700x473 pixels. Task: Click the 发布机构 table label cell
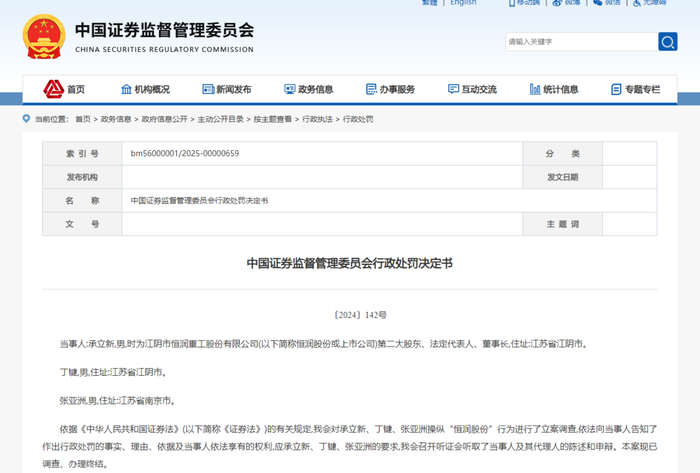[83, 177]
